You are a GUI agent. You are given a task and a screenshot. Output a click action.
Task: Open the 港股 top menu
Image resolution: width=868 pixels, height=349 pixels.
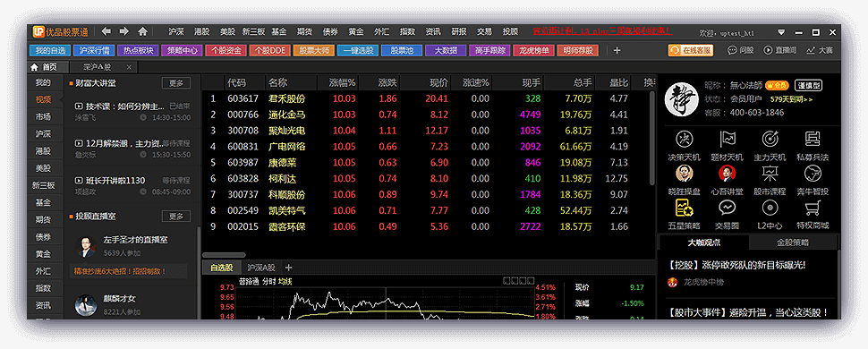(x=201, y=31)
